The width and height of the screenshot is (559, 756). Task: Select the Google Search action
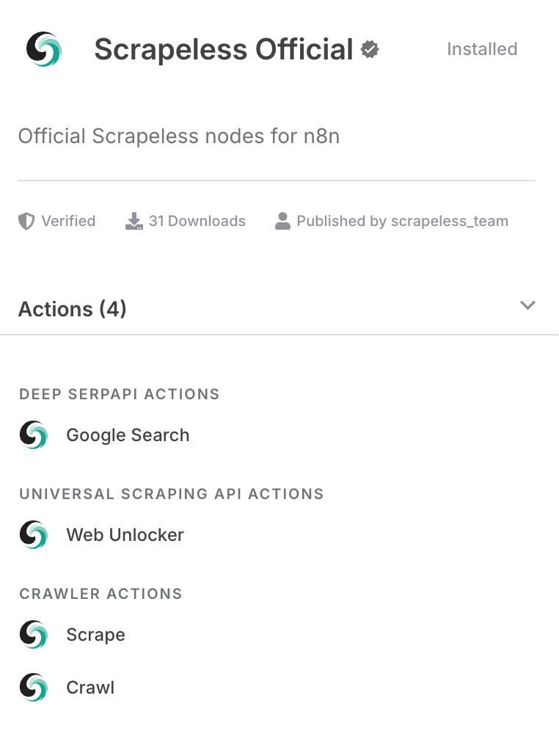(128, 435)
